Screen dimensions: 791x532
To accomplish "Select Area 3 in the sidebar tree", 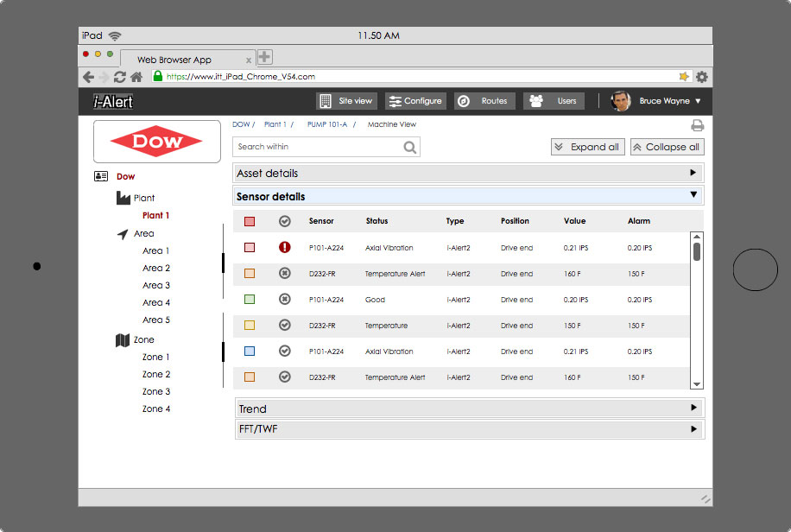I will click(x=156, y=285).
